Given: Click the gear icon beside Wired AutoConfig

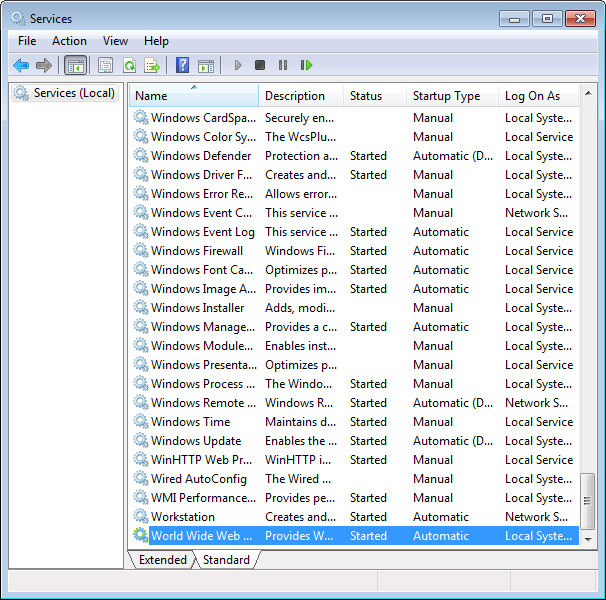Looking at the screenshot, I should pyautogui.click(x=141, y=478).
